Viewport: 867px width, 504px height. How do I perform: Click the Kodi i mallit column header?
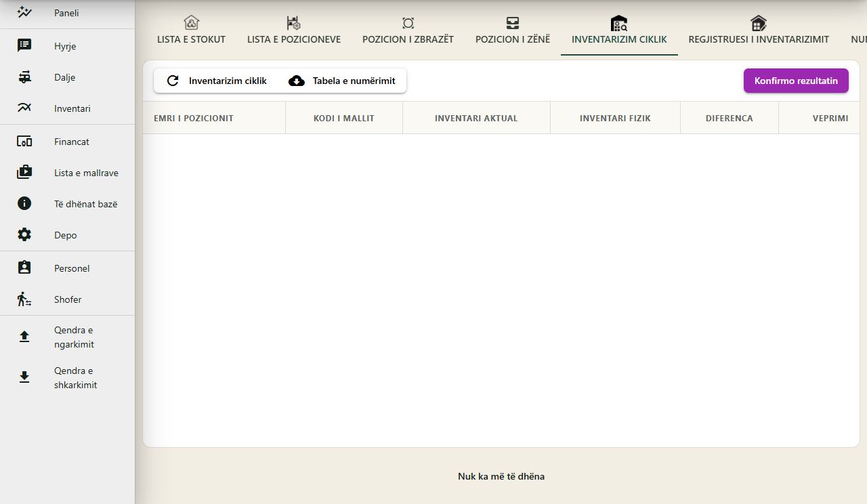[344, 118]
